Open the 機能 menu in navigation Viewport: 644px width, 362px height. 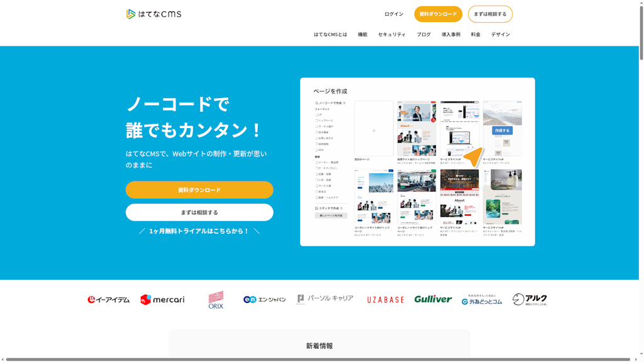coord(362,35)
